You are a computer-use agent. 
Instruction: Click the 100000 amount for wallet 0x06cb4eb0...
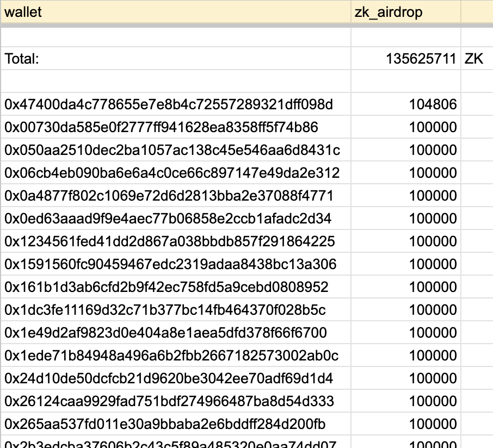406,173
